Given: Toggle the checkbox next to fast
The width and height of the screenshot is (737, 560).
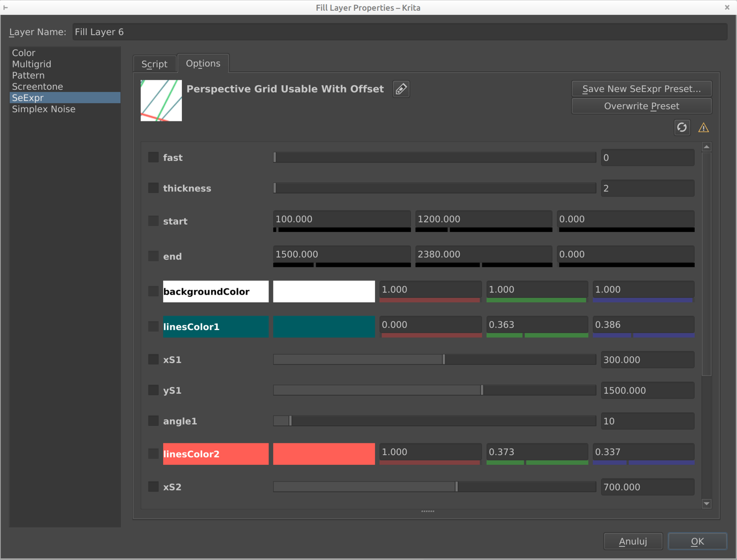Looking at the screenshot, I should [x=153, y=157].
